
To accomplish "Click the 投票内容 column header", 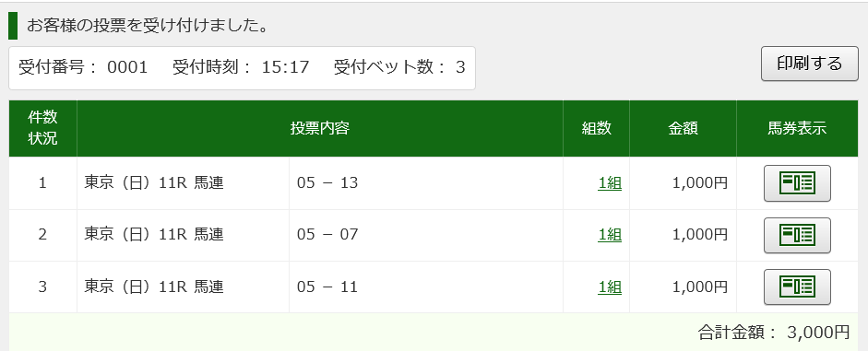I will (320, 128).
